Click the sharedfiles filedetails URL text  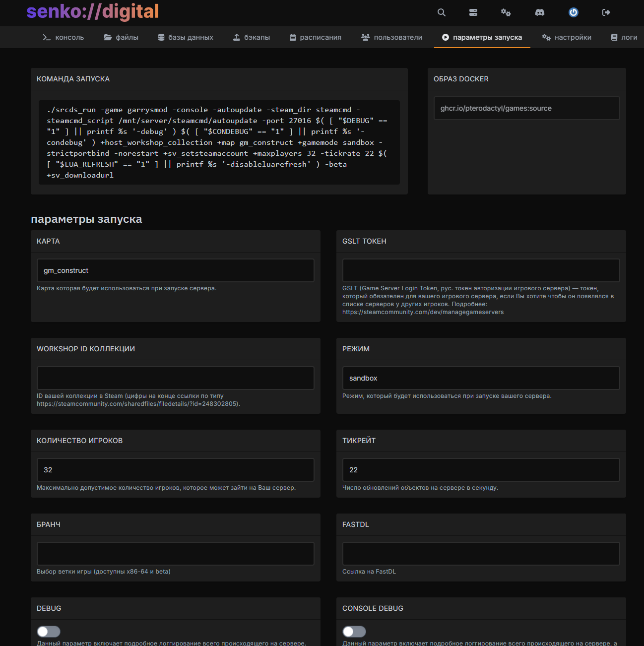[137, 404]
